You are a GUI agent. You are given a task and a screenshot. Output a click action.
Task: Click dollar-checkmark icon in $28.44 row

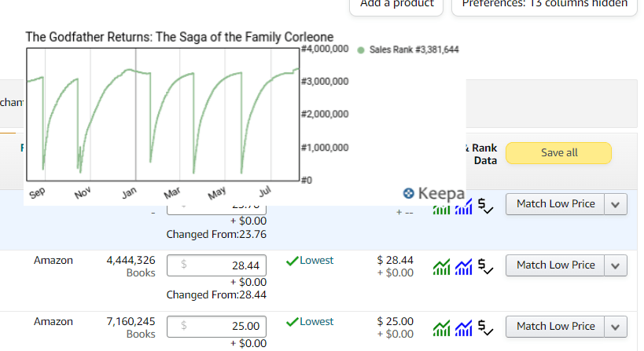click(x=484, y=269)
